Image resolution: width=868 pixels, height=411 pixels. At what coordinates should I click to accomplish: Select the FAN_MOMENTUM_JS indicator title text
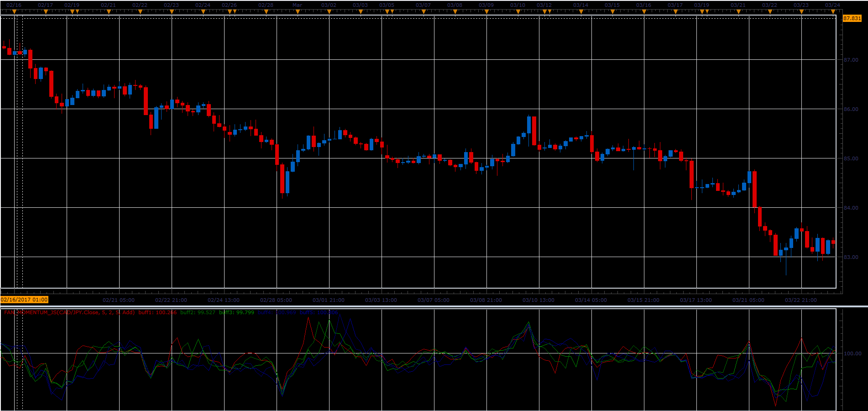coord(69,312)
